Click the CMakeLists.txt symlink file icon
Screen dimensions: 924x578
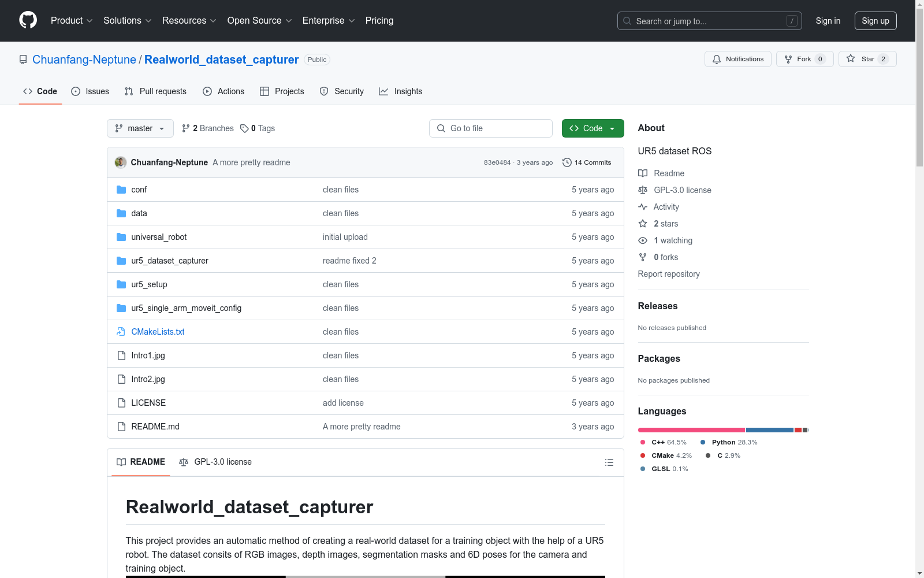121,332
